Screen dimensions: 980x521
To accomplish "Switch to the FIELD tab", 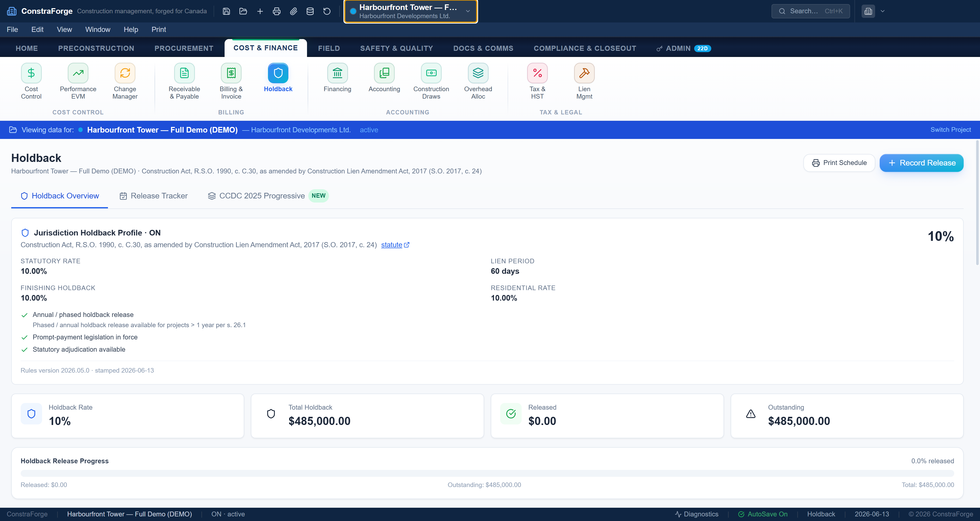I will point(329,48).
